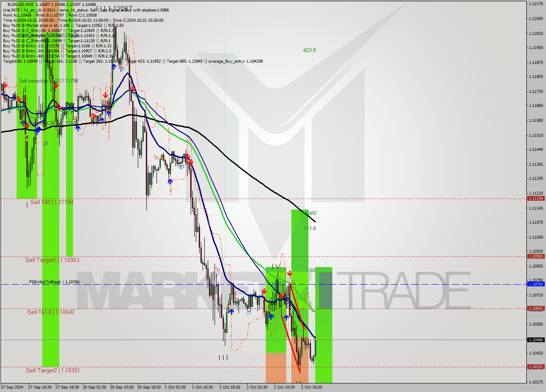This screenshot has height=392, width=546.
Task: Click the 'Buy %10 @ Entry -23' info line
Action: click(x=57, y=46)
